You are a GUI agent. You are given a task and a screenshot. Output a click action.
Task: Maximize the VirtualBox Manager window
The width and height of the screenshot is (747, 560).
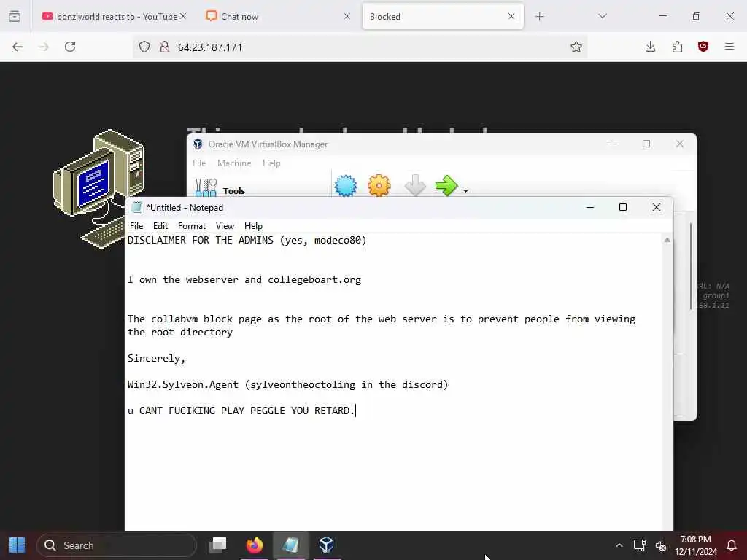(646, 144)
